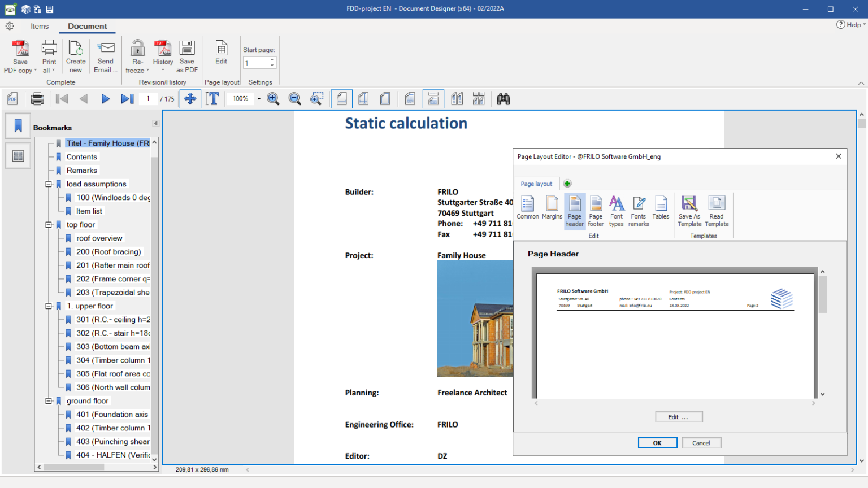Screen dimensions: 868x488
Task: Click the Tables icon in the Edit group
Action: pyautogui.click(x=660, y=208)
